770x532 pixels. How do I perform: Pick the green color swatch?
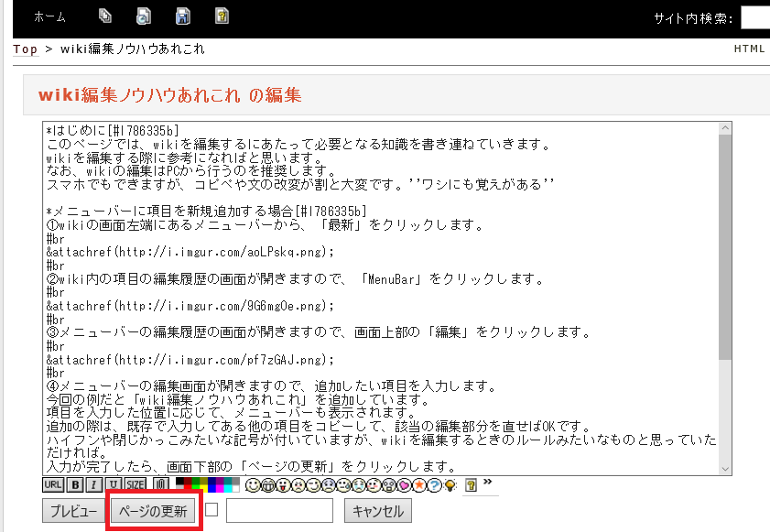(x=196, y=480)
